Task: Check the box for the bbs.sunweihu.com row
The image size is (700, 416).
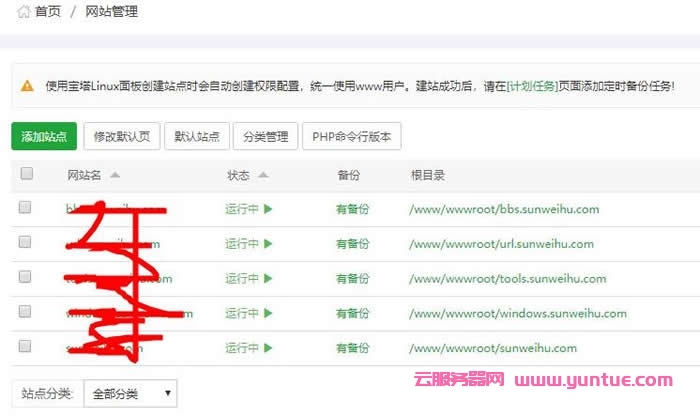Action: (26, 208)
